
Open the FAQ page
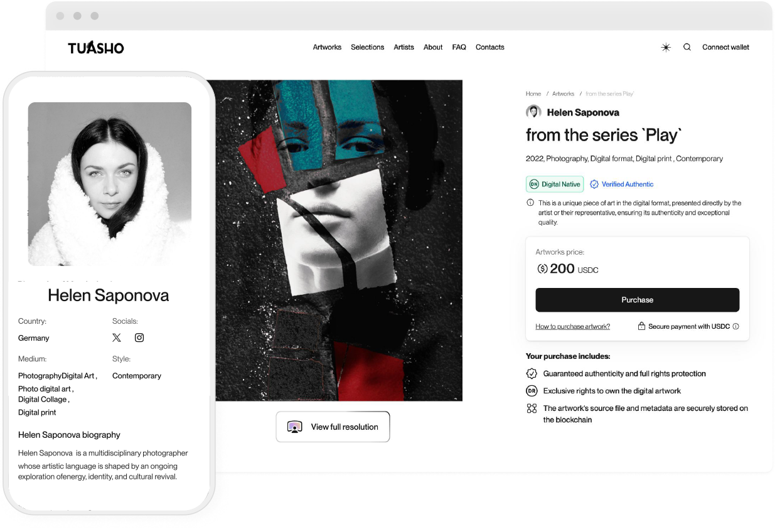click(459, 47)
